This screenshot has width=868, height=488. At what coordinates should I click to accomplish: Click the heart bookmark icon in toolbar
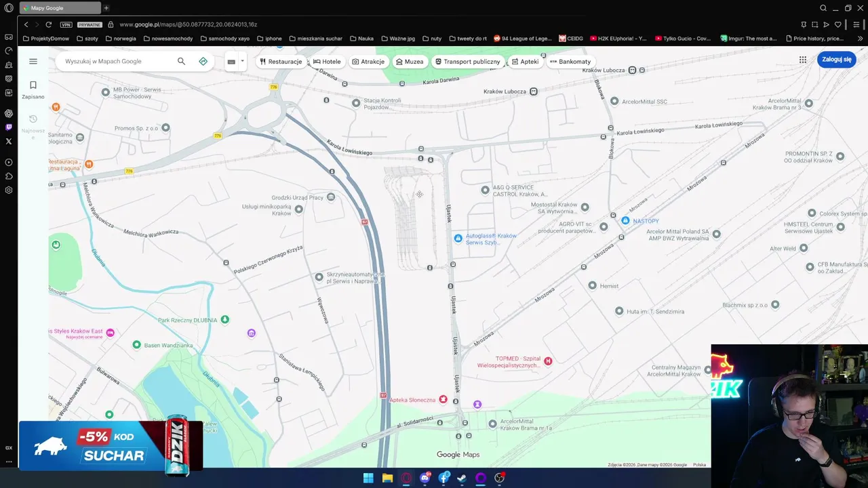click(837, 24)
